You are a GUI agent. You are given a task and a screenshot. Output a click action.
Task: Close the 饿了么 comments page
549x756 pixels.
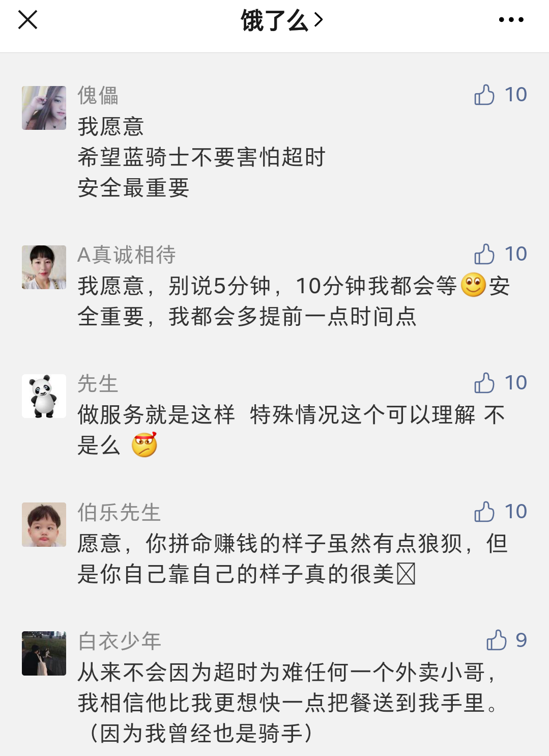pyautogui.click(x=28, y=20)
